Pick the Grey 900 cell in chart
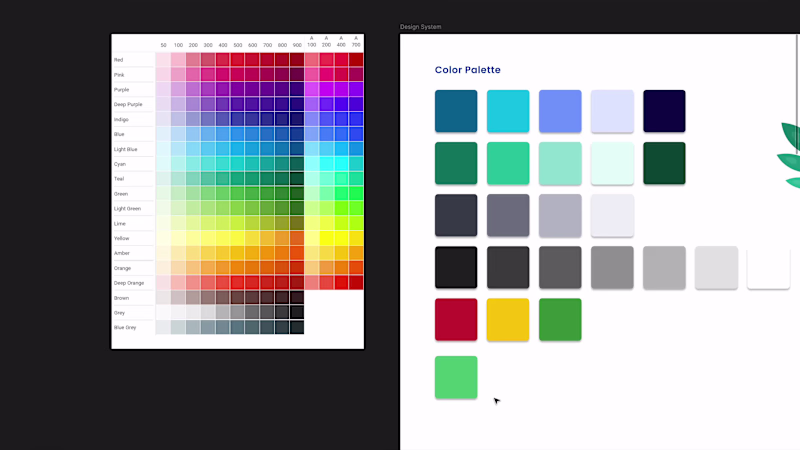This screenshot has height=450, width=800. [297, 312]
